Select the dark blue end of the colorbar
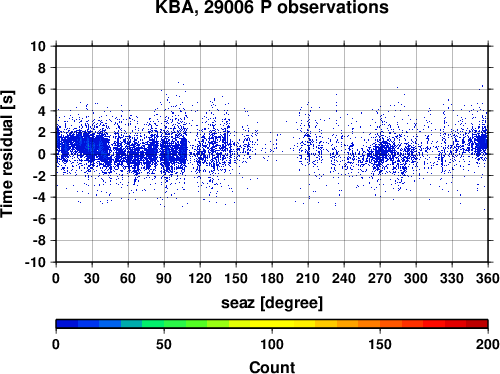 [x=67, y=324]
